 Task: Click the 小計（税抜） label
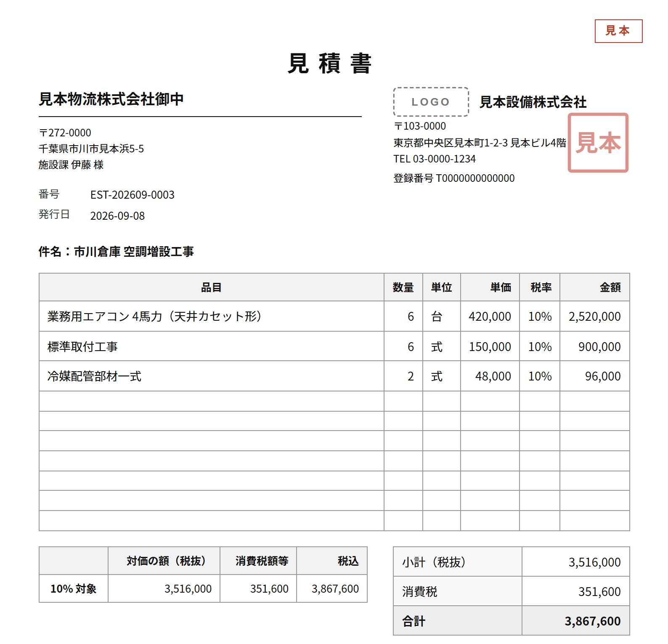pyautogui.click(x=434, y=562)
